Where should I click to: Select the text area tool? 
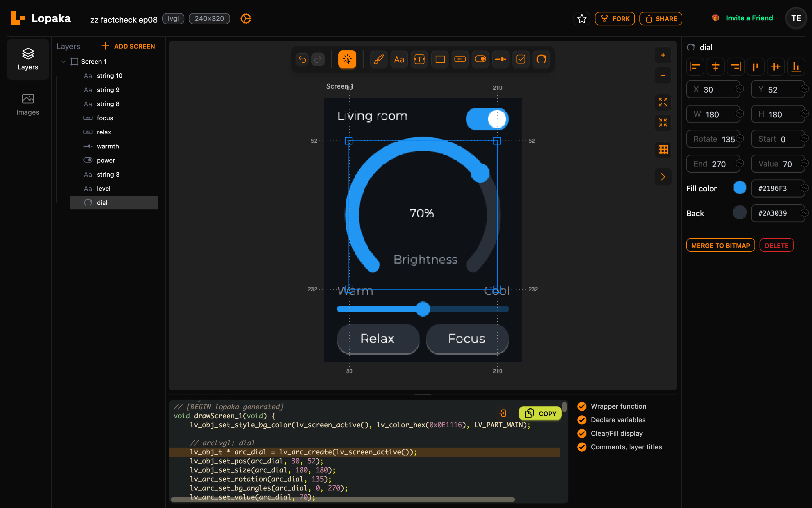point(420,60)
